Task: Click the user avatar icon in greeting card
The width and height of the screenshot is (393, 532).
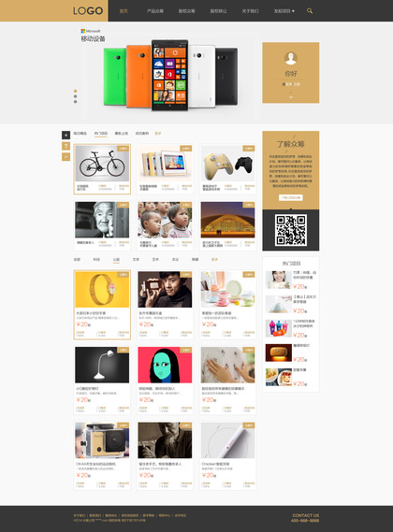Action: tap(290, 58)
